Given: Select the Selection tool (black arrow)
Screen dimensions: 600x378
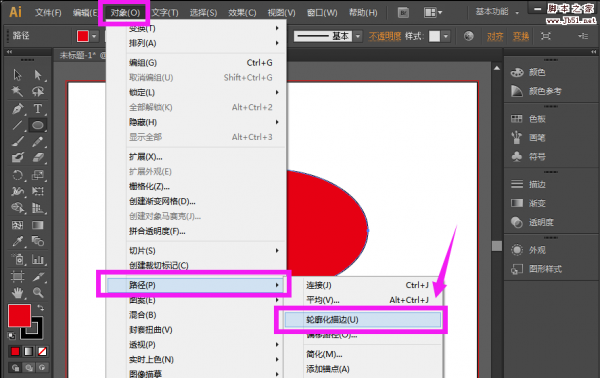Looking at the screenshot, I should [18, 75].
